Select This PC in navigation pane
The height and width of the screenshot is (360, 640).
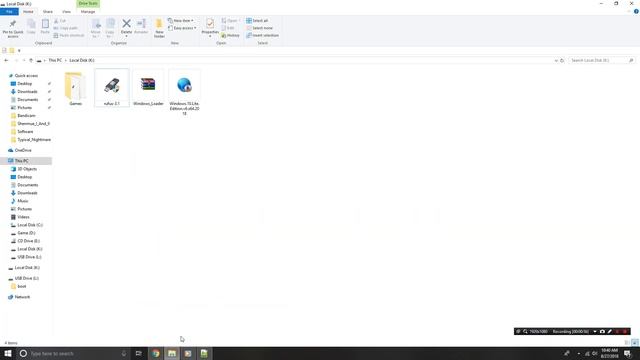pos(22,161)
